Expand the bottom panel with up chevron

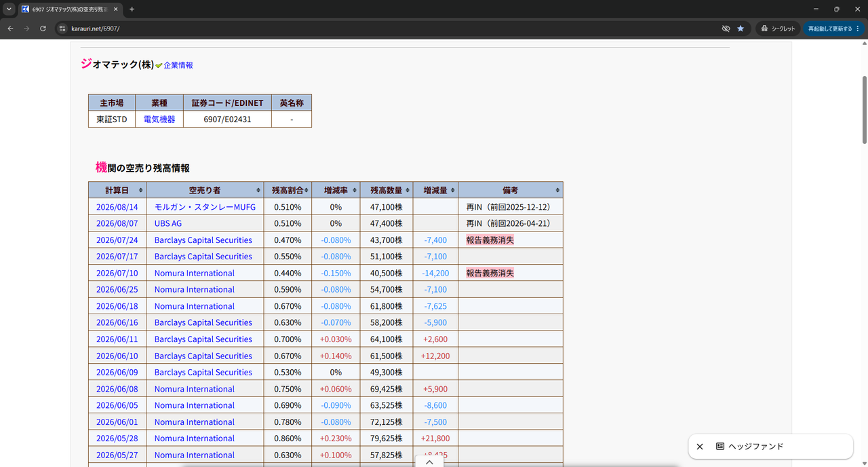429,462
